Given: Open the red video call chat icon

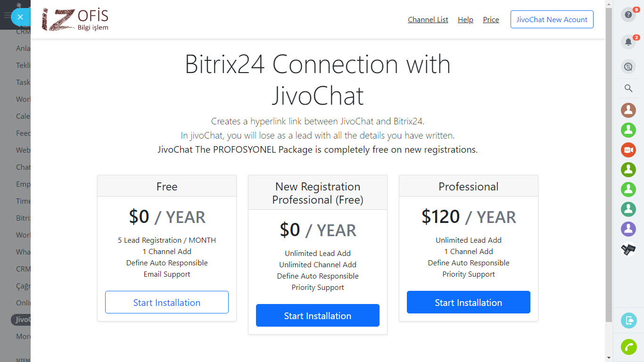Looking at the screenshot, I should click(628, 150).
